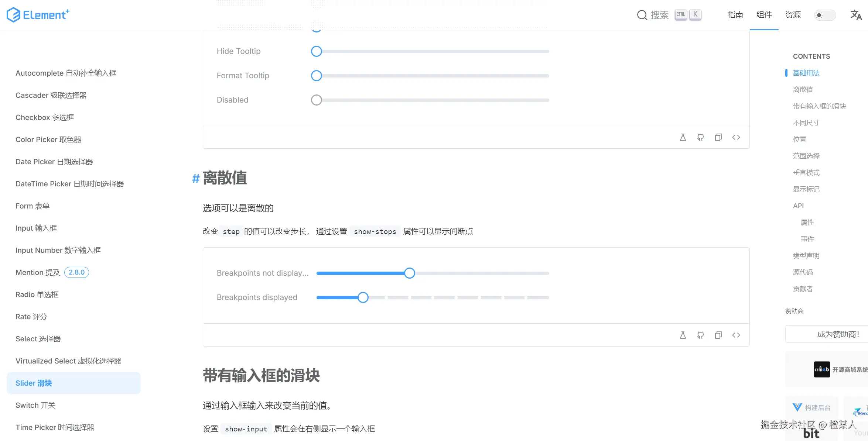Go to Switch 开关 in sidebar

(x=35, y=405)
